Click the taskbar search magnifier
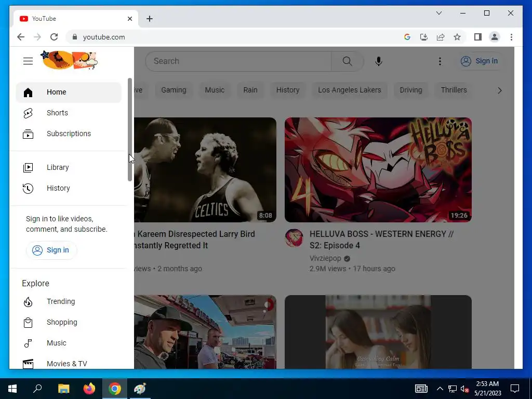 click(x=37, y=389)
